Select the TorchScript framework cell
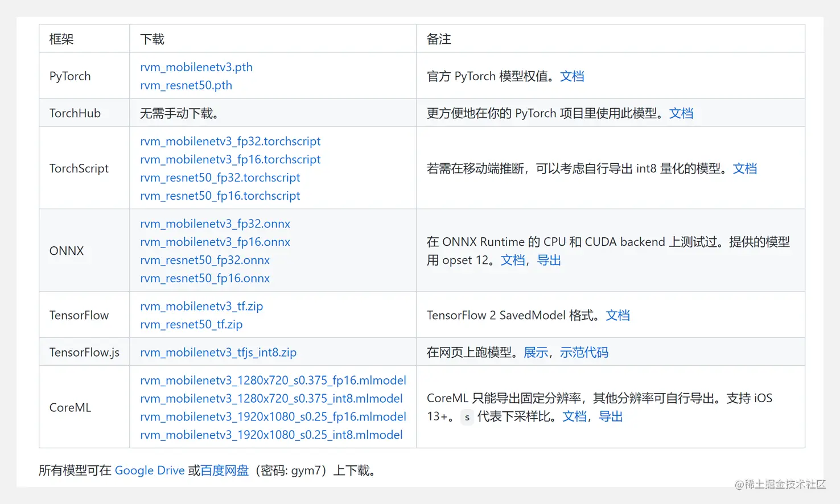 (x=84, y=168)
